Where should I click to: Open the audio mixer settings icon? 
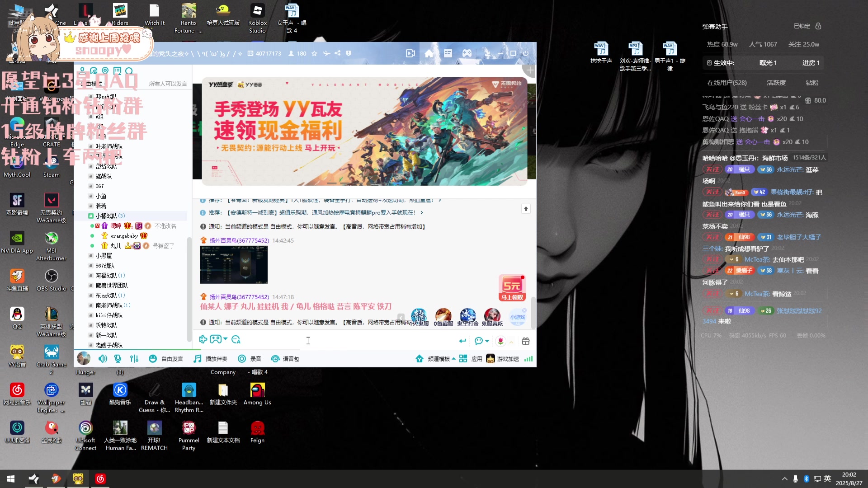pos(134,359)
